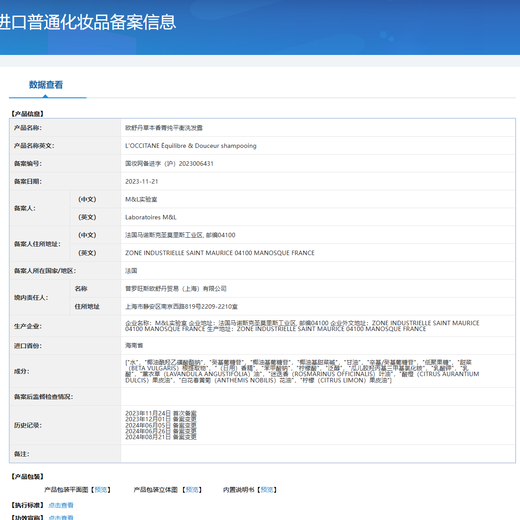Click the Chinese address ending 邮编04100
The height and width of the screenshot is (520, 520).
180,235
